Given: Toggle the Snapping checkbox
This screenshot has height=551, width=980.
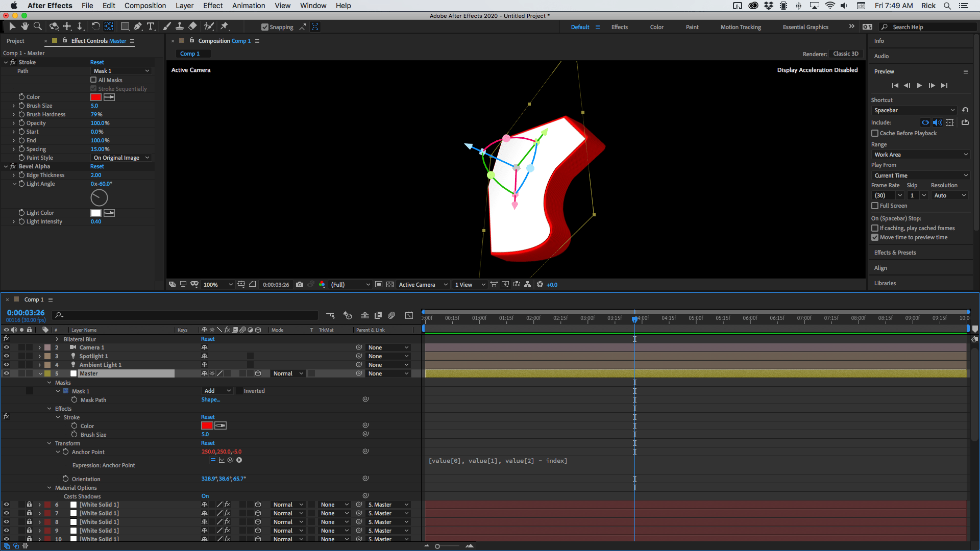Looking at the screenshot, I should click(x=264, y=27).
